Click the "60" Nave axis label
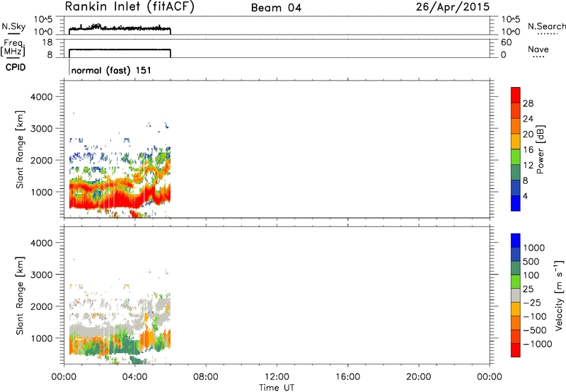The image size is (566, 392). point(506,42)
